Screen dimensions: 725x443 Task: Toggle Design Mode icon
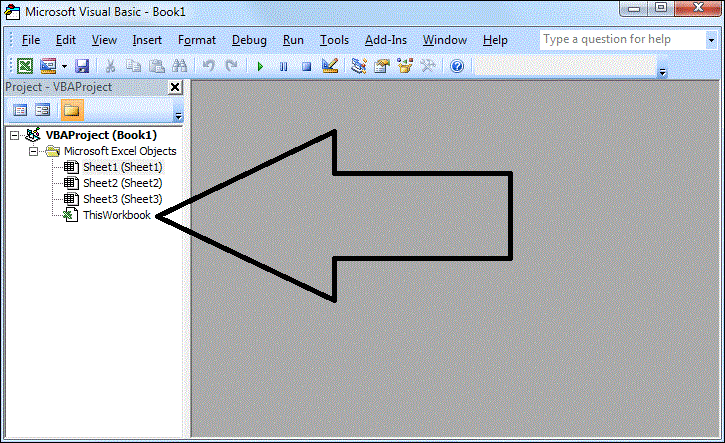coord(330,66)
